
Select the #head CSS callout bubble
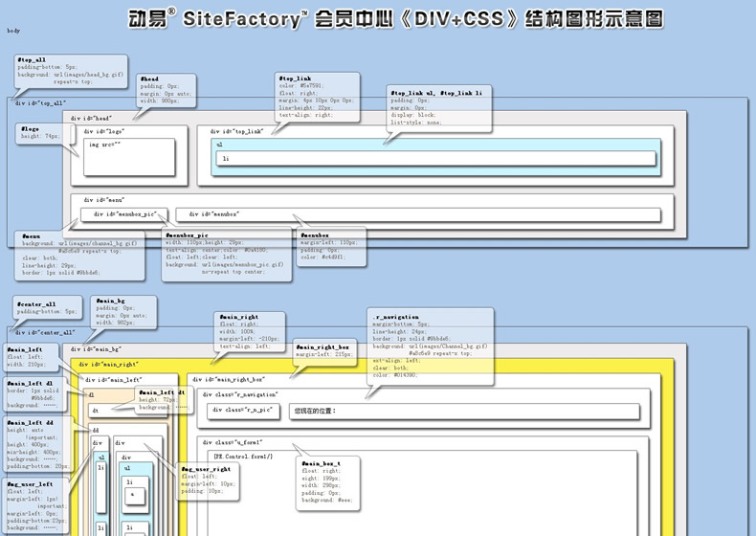coord(167,90)
